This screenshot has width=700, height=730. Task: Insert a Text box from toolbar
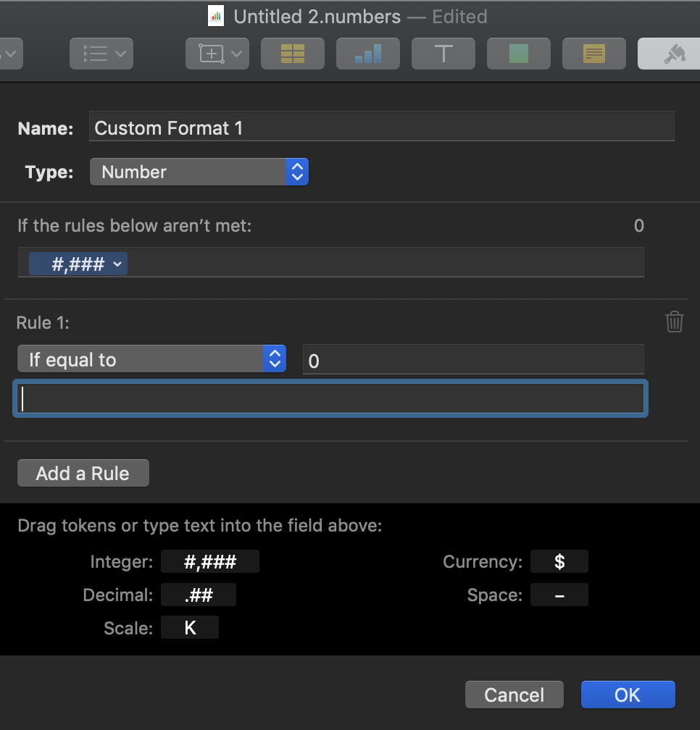[x=443, y=54]
